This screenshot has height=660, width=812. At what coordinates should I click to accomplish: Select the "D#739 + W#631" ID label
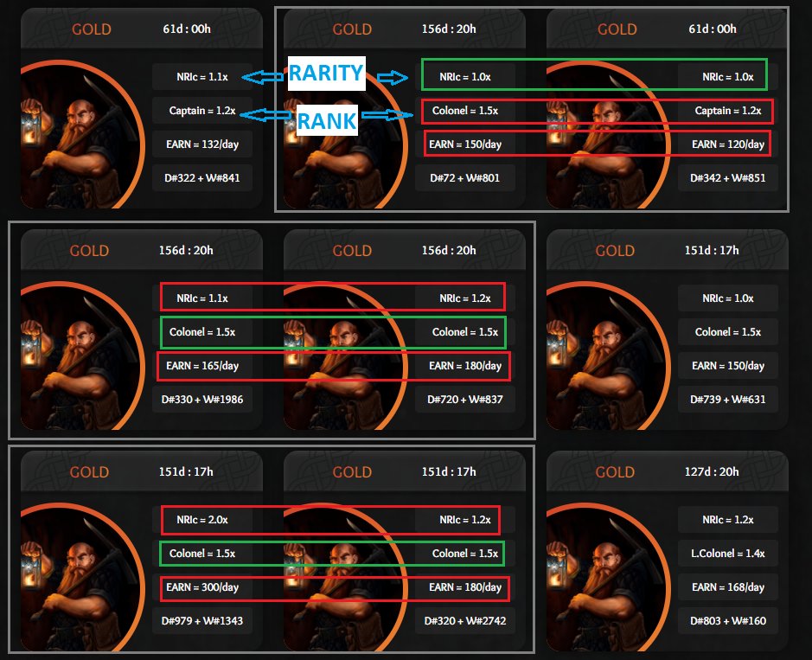click(x=727, y=400)
